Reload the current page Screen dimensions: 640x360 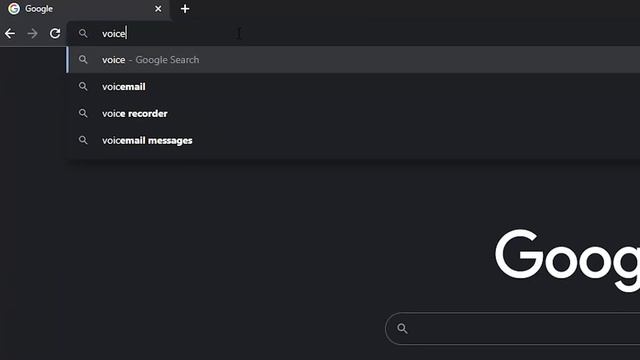[55, 33]
